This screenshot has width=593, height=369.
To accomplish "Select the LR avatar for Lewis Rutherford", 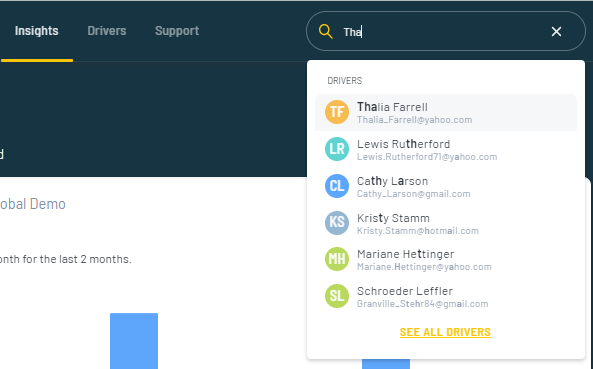I will (337, 149).
